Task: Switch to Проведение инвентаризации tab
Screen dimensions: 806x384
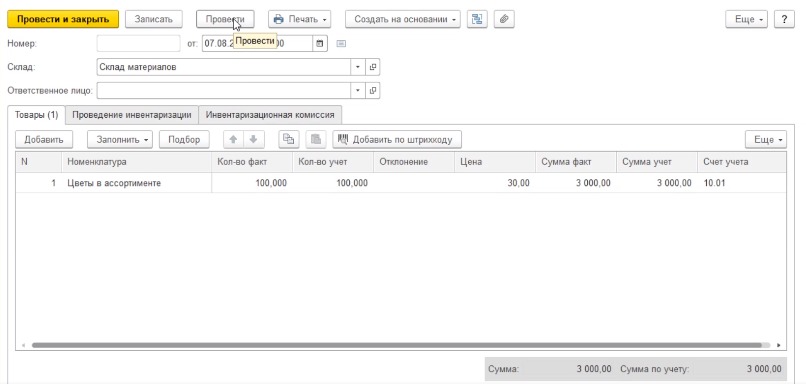Action: 132,115
